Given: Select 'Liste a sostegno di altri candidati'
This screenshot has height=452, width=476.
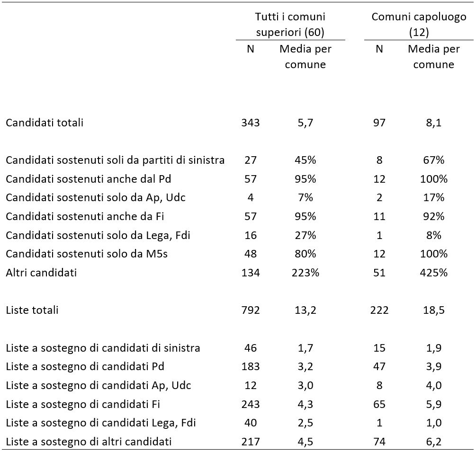Looking at the screenshot, I should pos(89,442).
